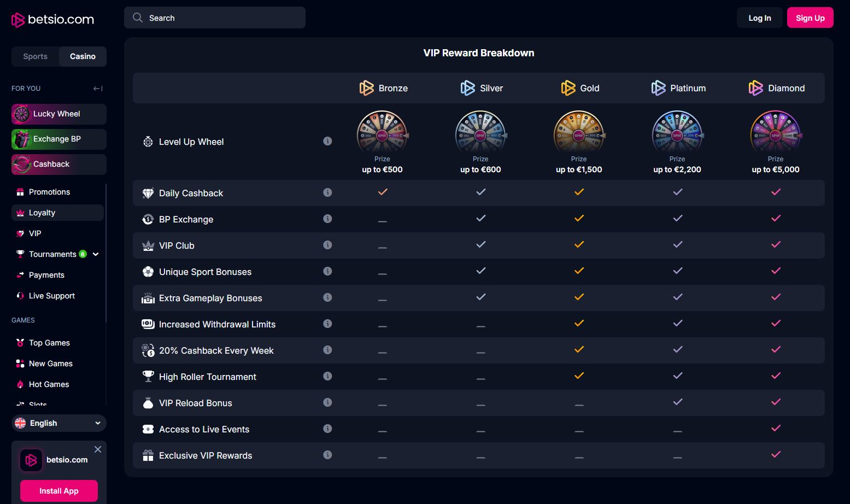Click info icon next to Daily Cashback

pyautogui.click(x=327, y=192)
